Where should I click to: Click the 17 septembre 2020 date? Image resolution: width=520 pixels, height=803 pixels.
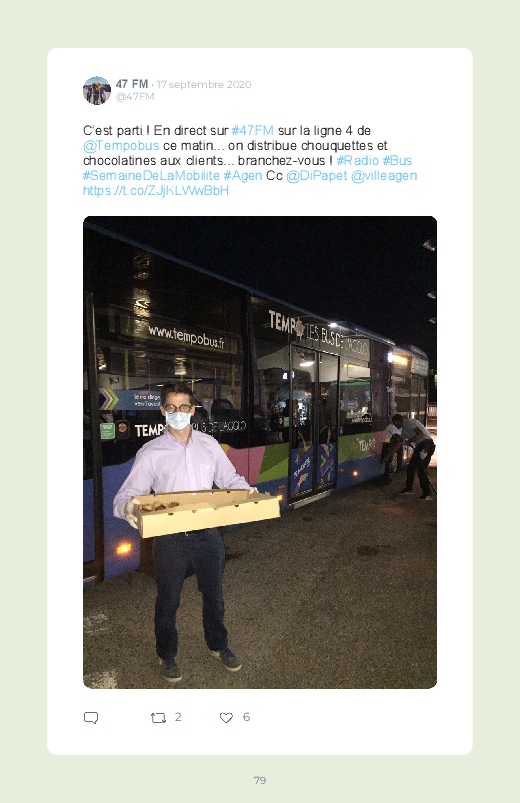tap(204, 84)
